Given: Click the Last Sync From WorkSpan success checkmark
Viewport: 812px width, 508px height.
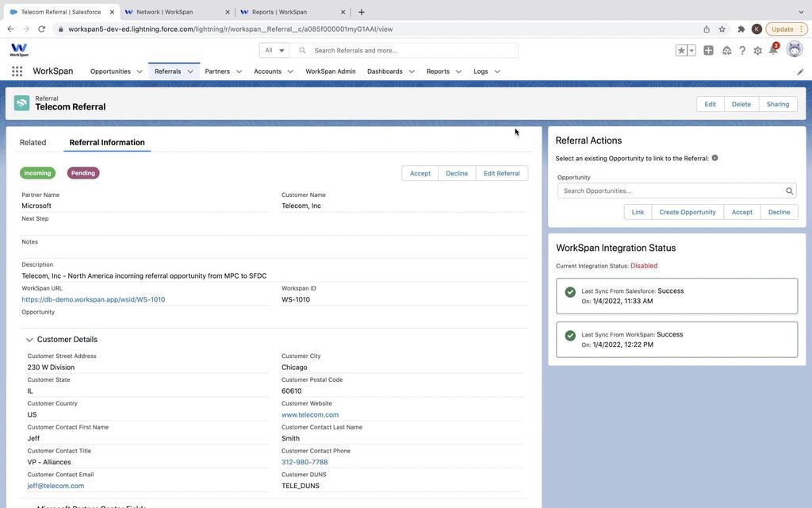Looking at the screenshot, I should (x=570, y=336).
